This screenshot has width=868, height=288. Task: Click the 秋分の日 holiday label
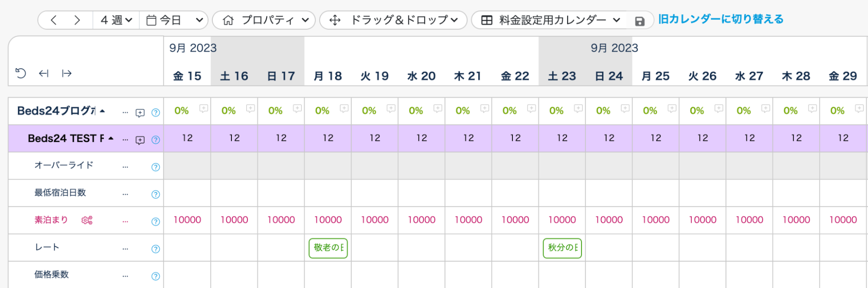(x=562, y=248)
